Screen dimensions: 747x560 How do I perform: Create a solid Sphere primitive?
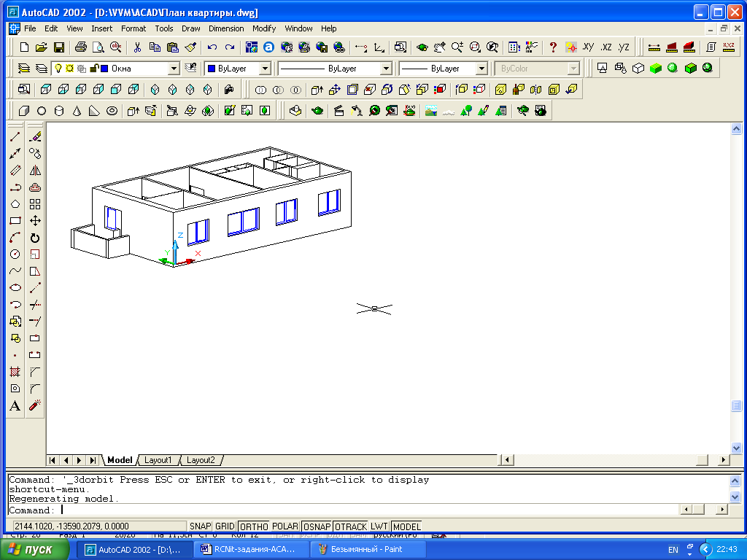coord(42,111)
